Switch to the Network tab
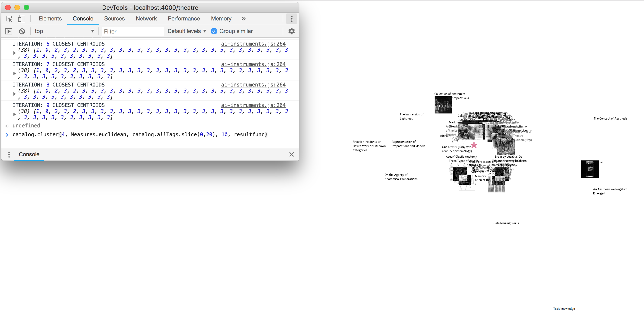The image size is (644, 326). tap(146, 19)
